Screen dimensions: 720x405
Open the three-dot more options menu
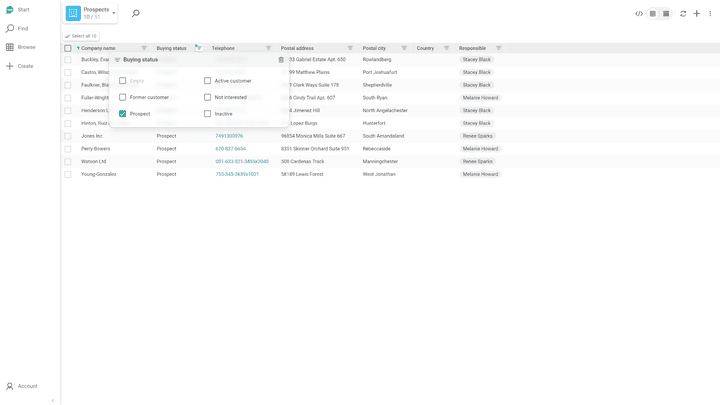[710, 14]
